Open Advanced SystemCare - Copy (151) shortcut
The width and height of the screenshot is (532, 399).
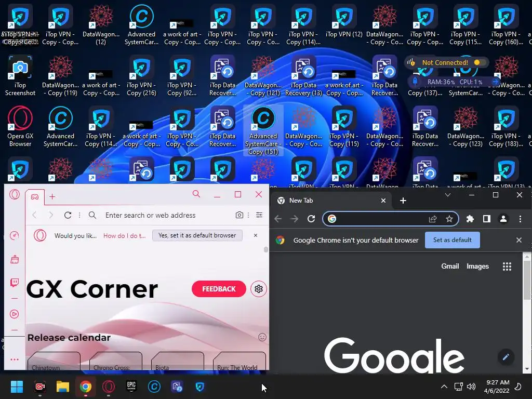click(263, 130)
